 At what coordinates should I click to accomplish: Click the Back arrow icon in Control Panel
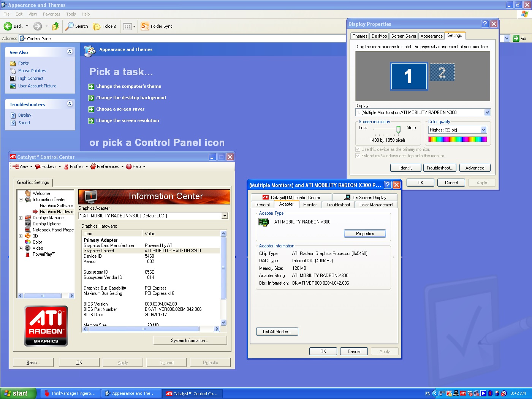(x=8, y=26)
